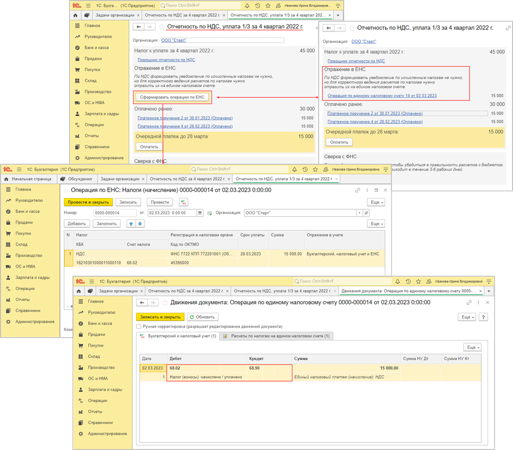Click main menu hamburger in the bottom window header

point(92,281)
